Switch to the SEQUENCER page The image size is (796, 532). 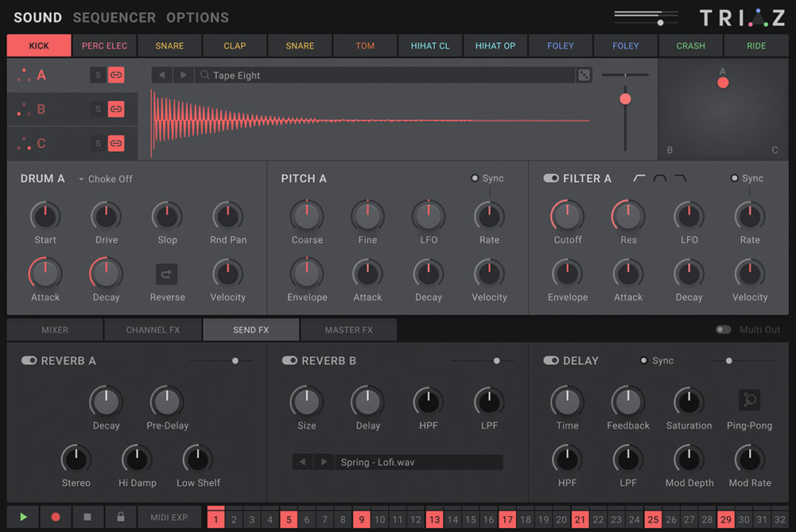coord(114,17)
